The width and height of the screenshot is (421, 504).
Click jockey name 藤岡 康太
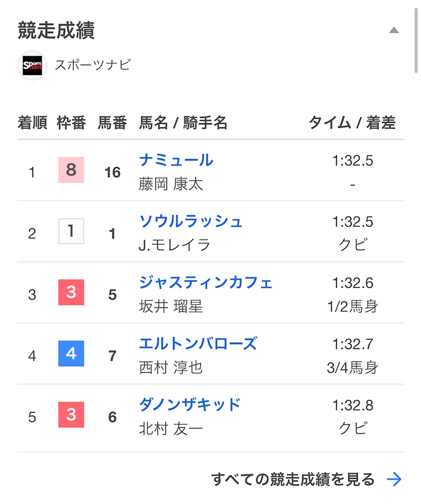[171, 184]
